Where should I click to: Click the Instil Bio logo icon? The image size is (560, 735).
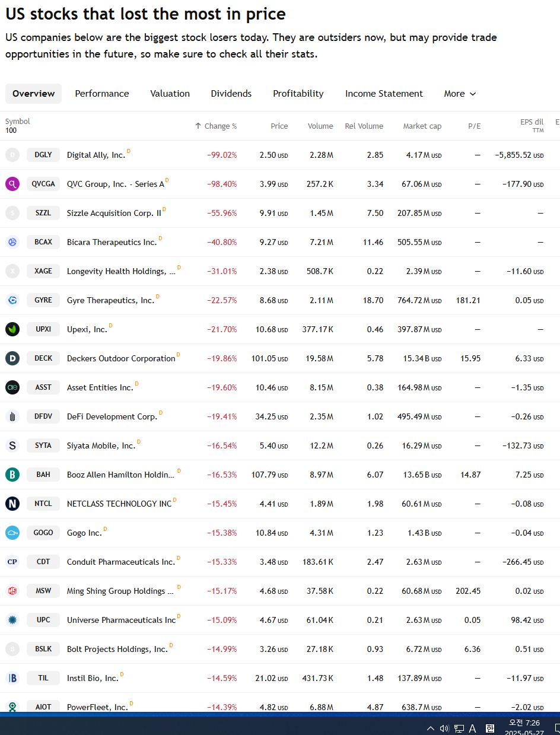point(12,678)
